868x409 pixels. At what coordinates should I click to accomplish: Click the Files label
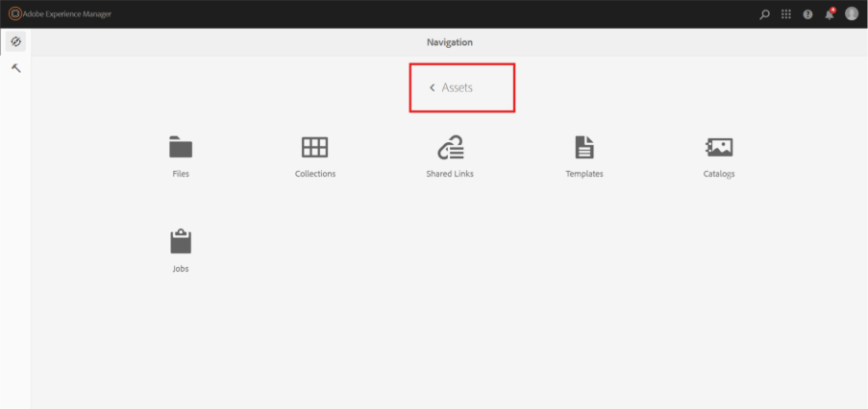pos(181,174)
